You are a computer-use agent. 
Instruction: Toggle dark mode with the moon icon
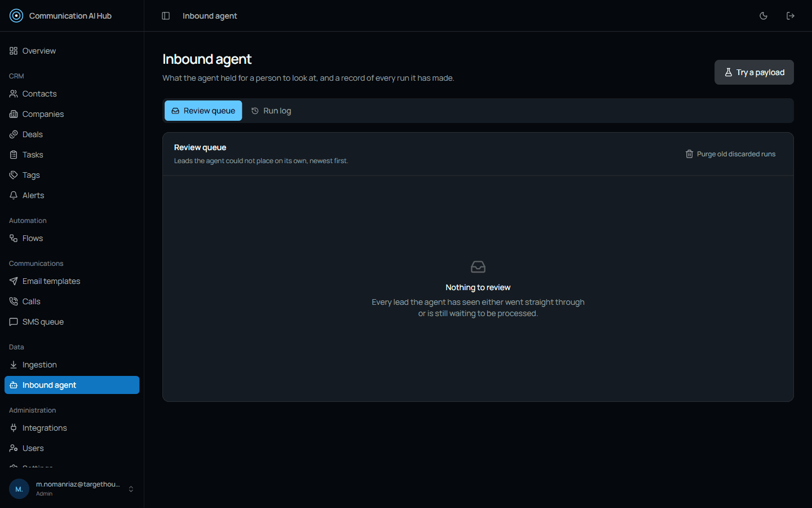[764, 16]
